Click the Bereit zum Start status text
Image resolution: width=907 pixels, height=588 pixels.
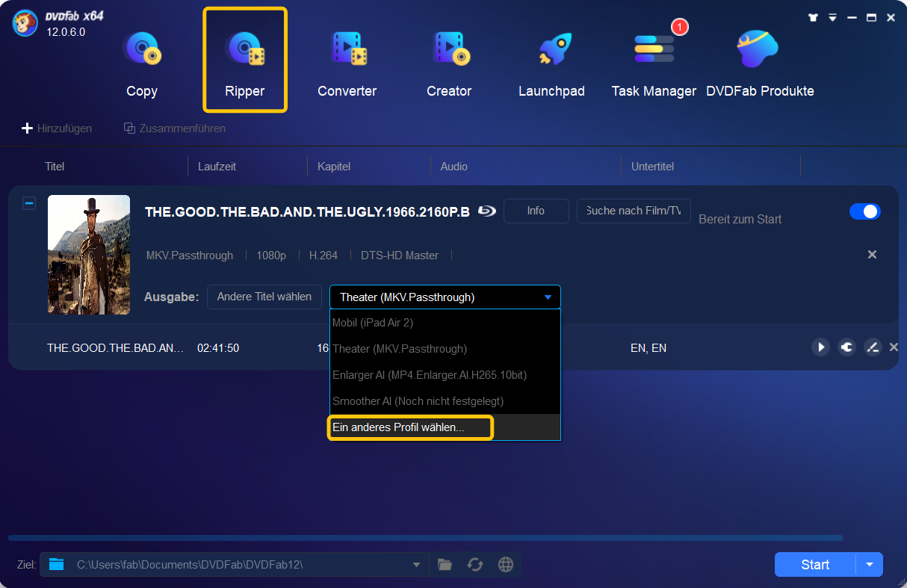coord(740,220)
